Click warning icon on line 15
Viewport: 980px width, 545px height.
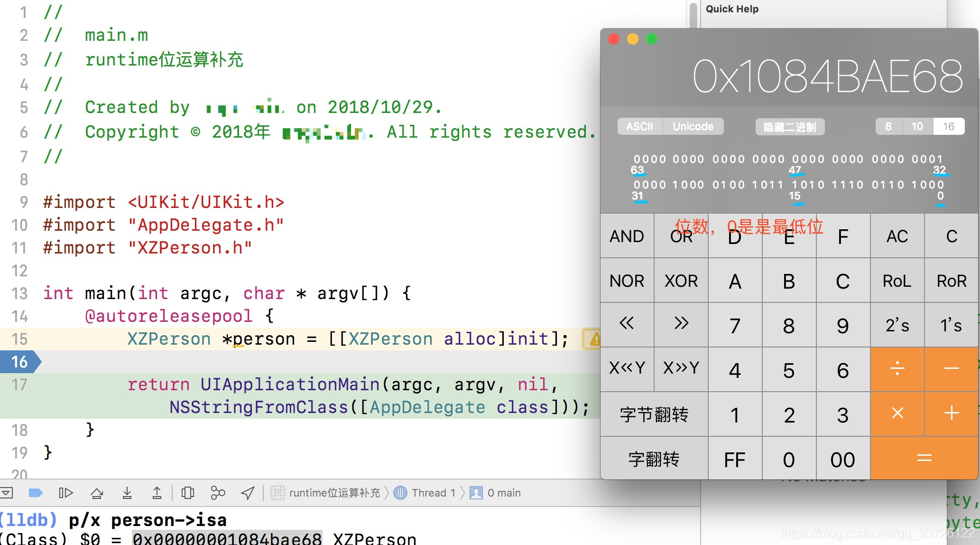coord(593,339)
